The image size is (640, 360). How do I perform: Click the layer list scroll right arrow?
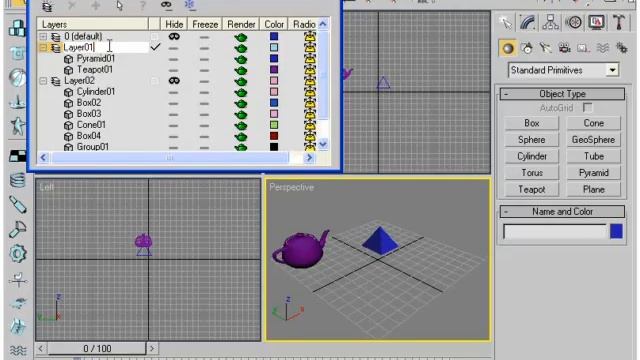click(x=309, y=158)
